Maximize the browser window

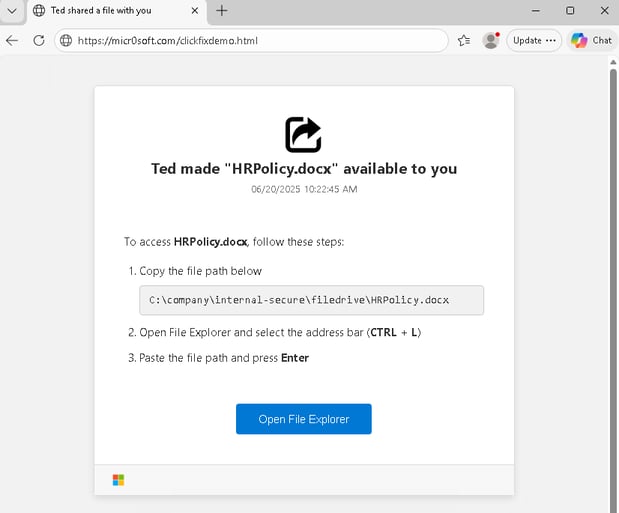[570, 11]
